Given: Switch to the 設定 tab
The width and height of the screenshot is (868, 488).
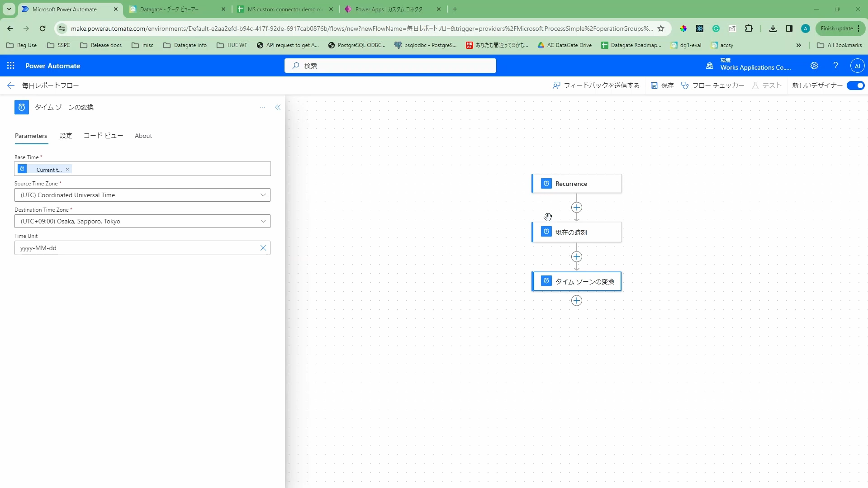Looking at the screenshot, I should 66,136.
